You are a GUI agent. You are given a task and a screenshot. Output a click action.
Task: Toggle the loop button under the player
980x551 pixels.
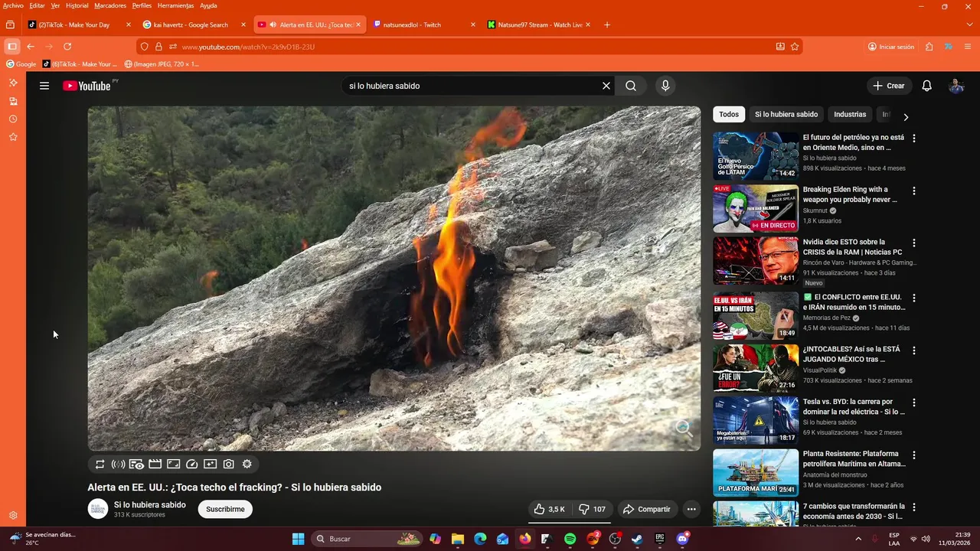(x=100, y=464)
